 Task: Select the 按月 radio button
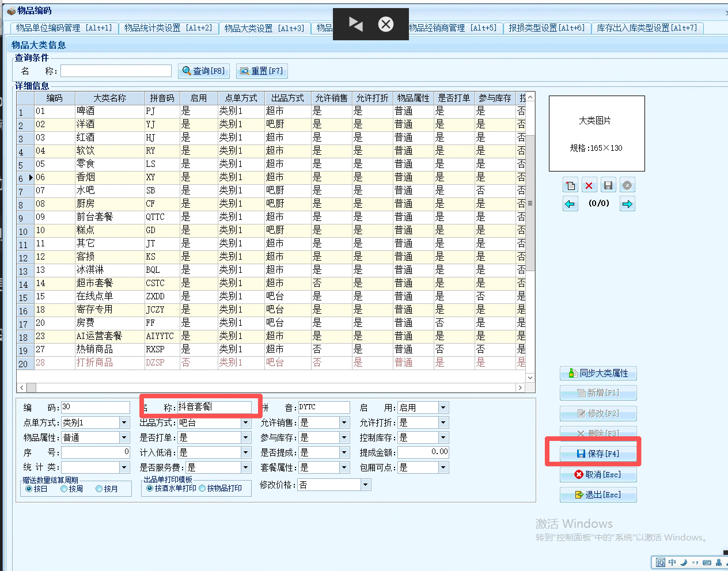click(x=99, y=489)
